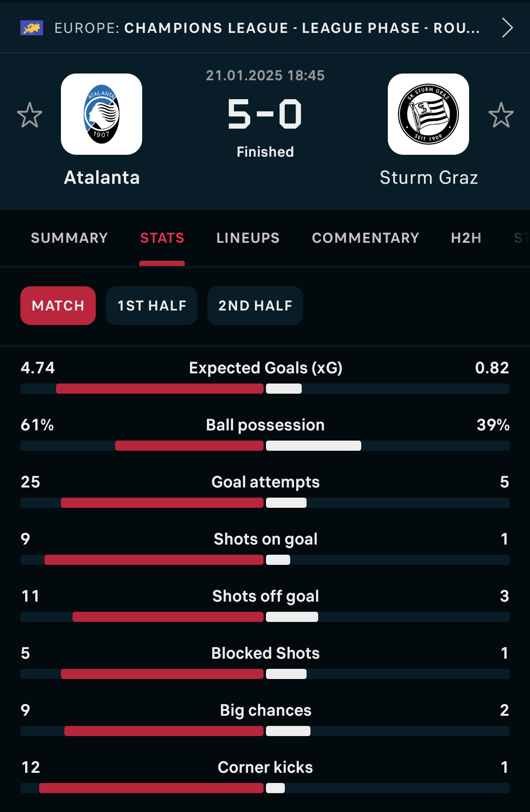Open the Sturm Graz club logo
Screen dimensions: 530x812
tap(428, 114)
